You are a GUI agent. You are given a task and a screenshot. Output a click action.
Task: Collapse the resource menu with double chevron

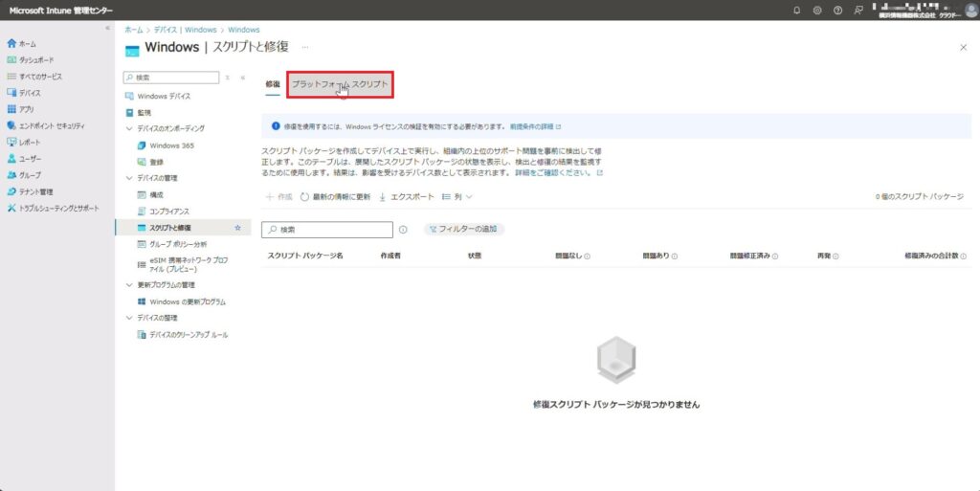(x=242, y=78)
